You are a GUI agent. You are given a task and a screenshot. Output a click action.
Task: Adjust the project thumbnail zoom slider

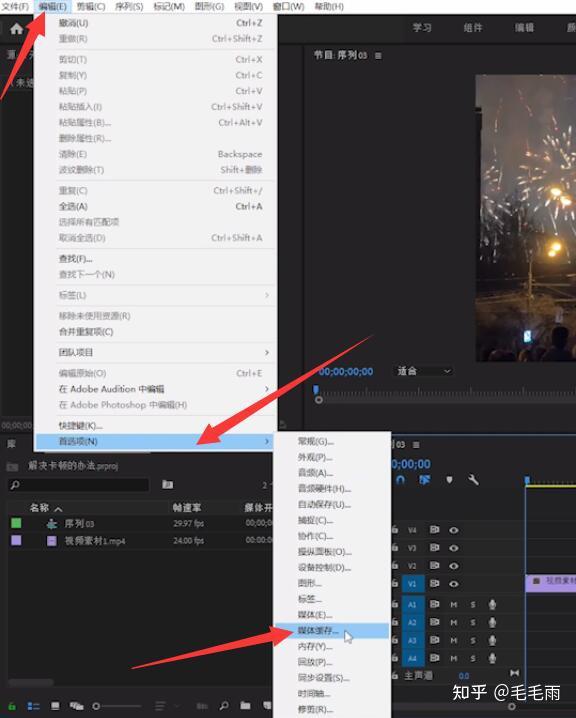[x=116, y=706]
